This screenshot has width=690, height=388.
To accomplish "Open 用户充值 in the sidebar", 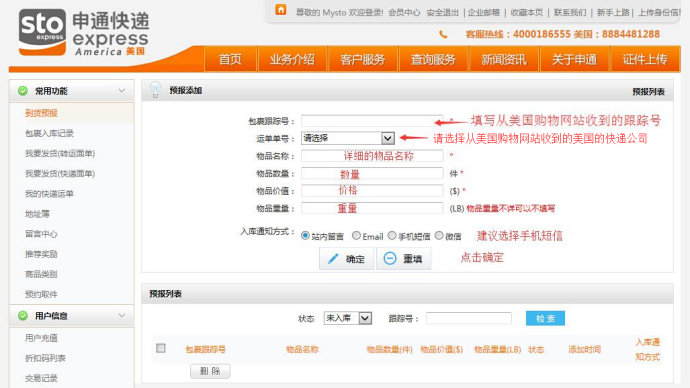I will pyautogui.click(x=41, y=338).
